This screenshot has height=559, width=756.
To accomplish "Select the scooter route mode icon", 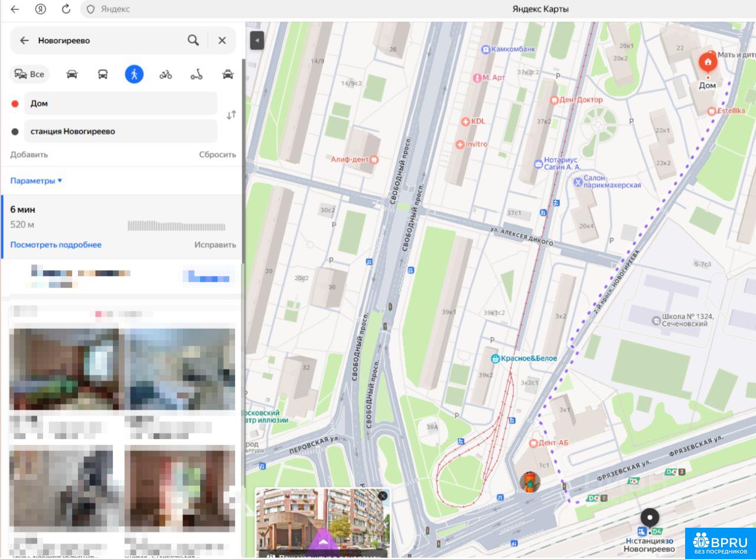I will [x=197, y=74].
